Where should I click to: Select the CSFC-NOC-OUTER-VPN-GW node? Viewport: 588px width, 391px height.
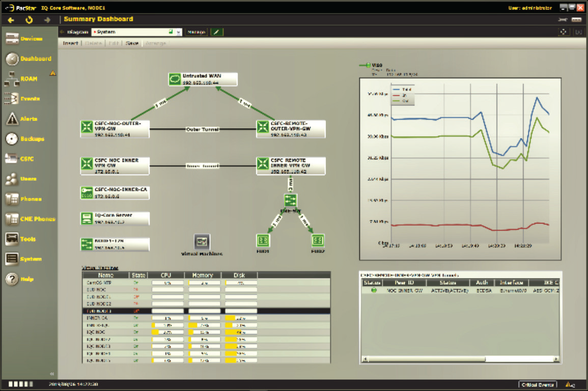click(x=115, y=129)
